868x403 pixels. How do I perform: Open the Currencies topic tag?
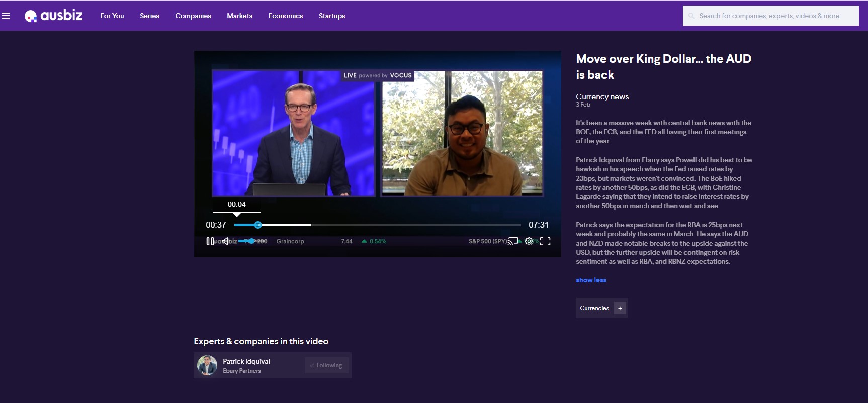tap(594, 308)
